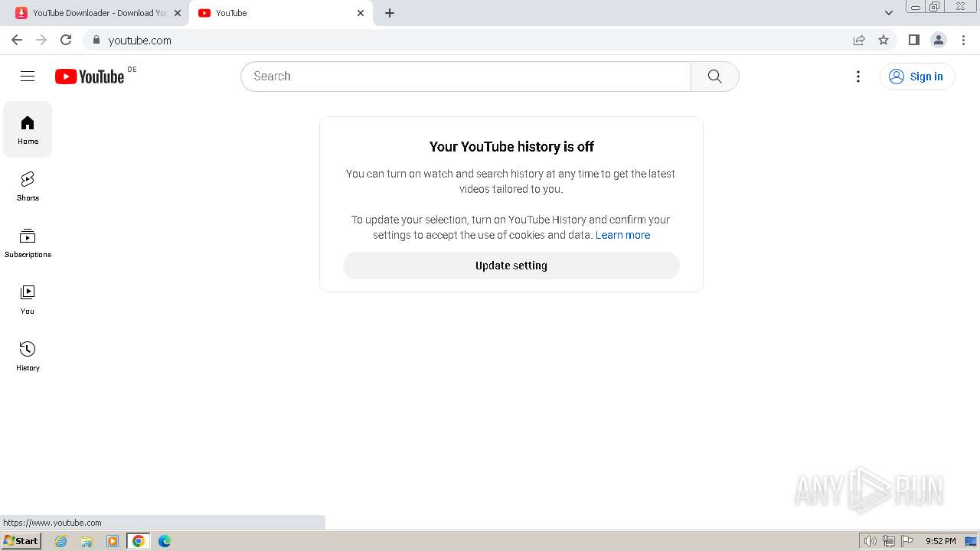Click the Action Center flag icon
The width and height of the screenshot is (980, 551).
[907, 541]
